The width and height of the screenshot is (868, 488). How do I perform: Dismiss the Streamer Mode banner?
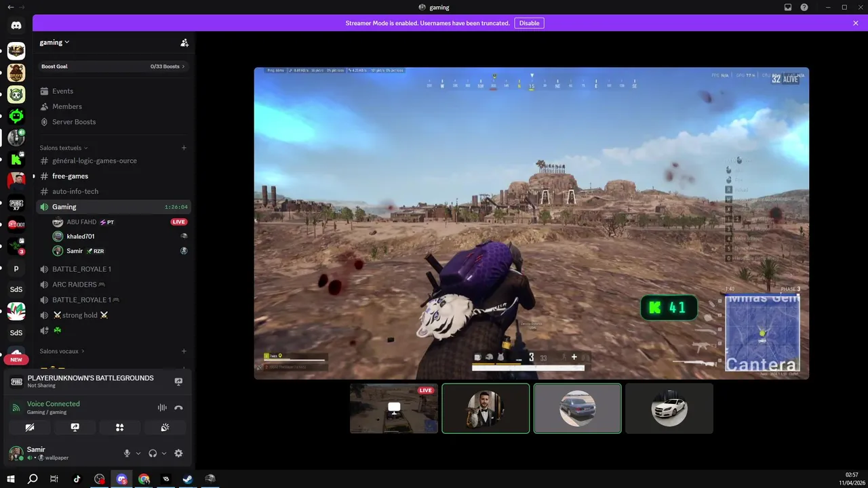pos(856,23)
